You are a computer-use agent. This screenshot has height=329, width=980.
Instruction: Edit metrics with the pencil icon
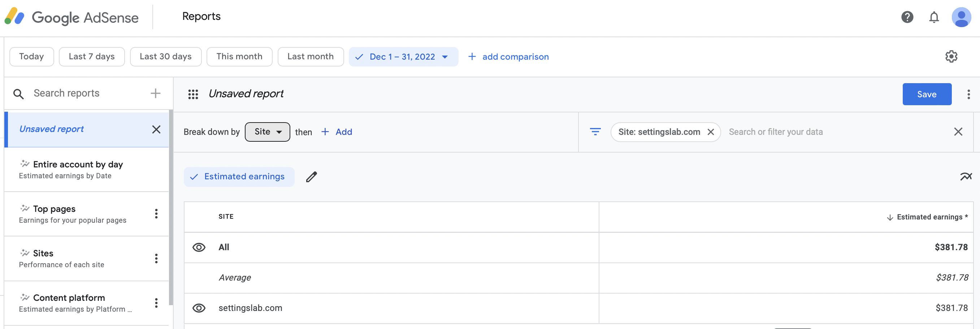(311, 177)
